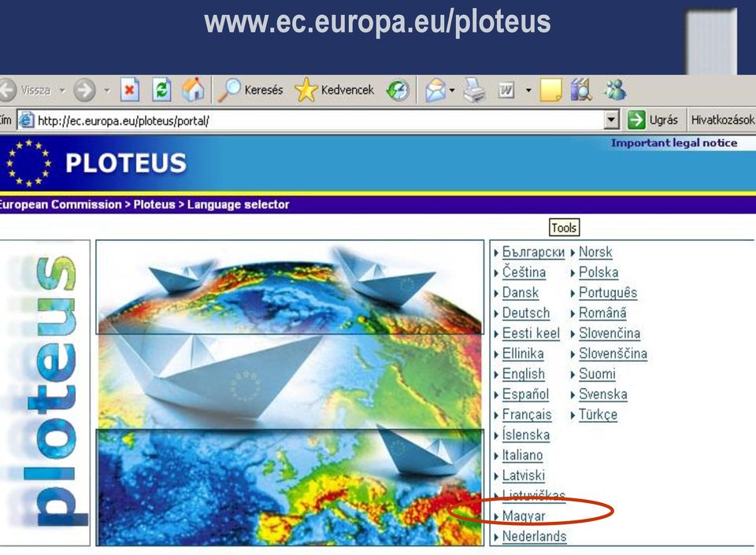
Task: Choose Français language
Action: coord(527,415)
